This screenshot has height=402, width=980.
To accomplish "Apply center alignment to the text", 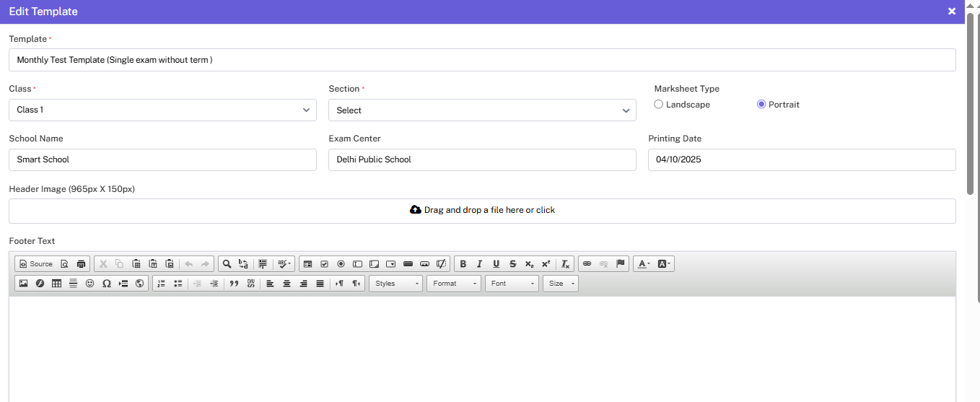I will (286, 284).
